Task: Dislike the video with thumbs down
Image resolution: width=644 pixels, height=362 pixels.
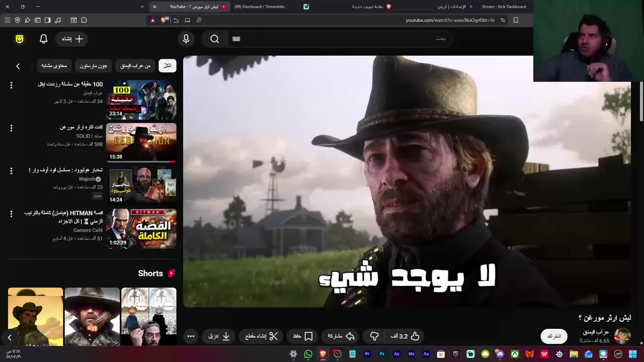Action: pyautogui.click(x=374, y=336)
